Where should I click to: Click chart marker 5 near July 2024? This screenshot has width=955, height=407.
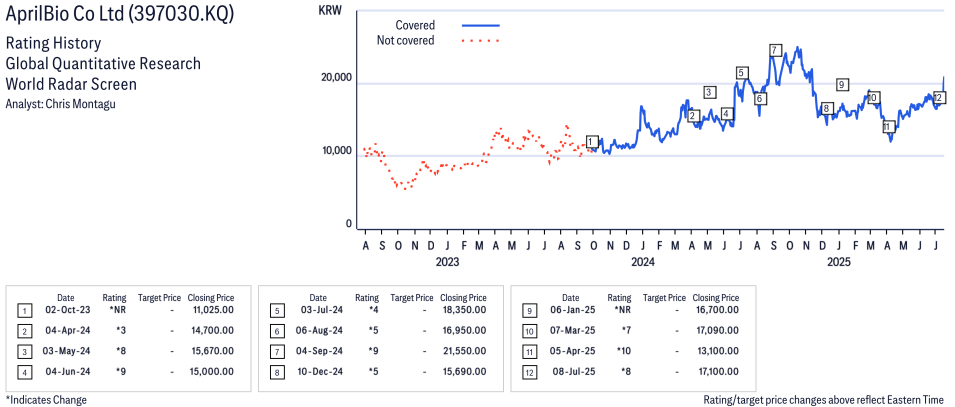741,73
